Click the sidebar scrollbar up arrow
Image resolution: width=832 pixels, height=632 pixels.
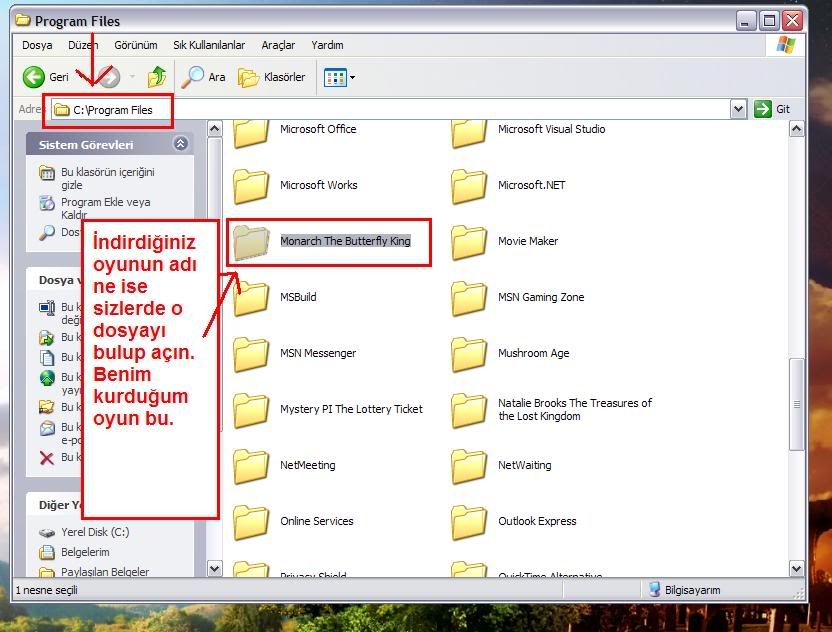[x=214, y=129]
